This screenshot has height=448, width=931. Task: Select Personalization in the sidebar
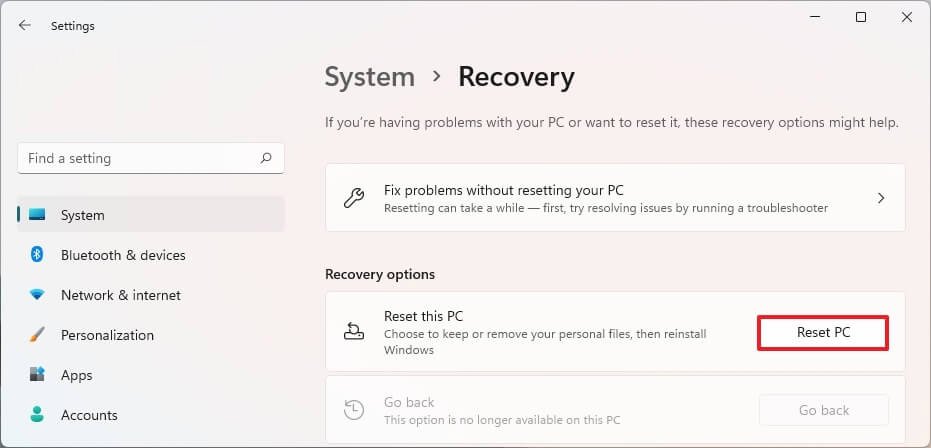pyautogui.click(x=107, y=335)
